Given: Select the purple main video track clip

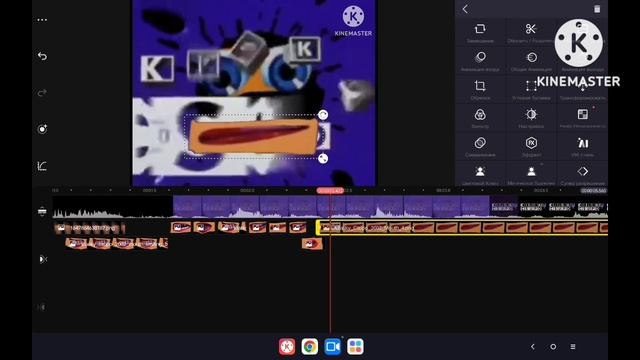Looking at the screenshot, I should 331,206.
